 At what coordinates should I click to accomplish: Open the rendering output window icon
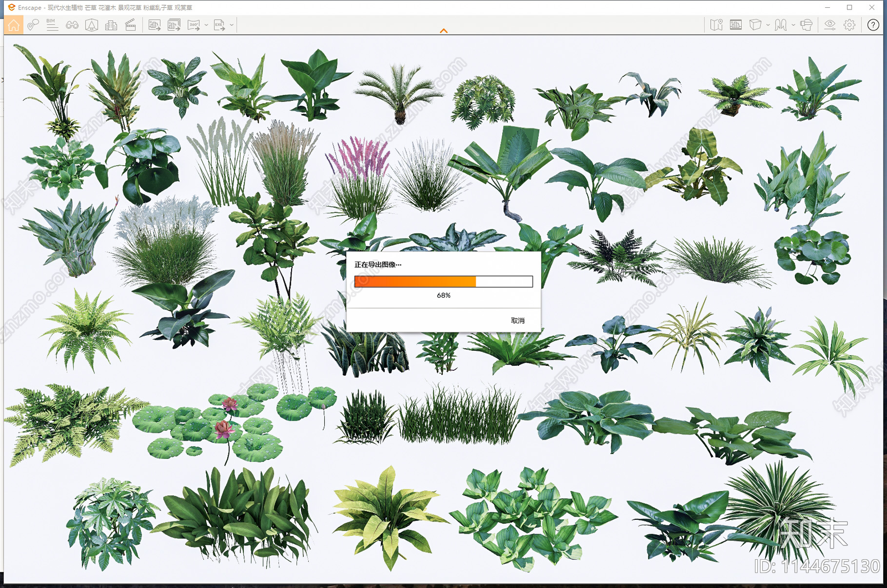[x=736, y=25]
